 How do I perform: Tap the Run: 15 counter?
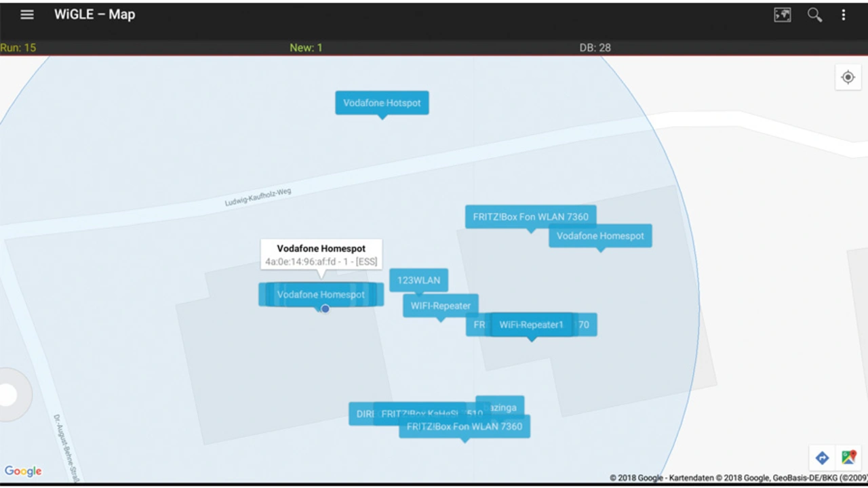click(18, 47)
